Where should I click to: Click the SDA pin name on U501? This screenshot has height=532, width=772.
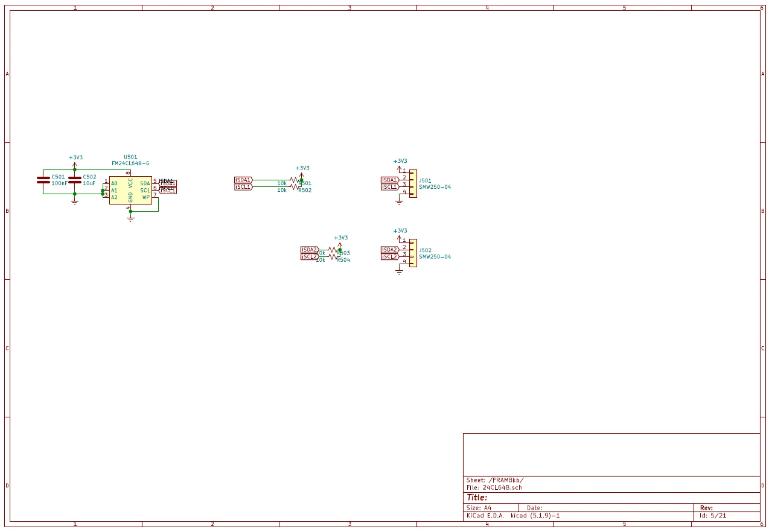(x=145, y=183)
